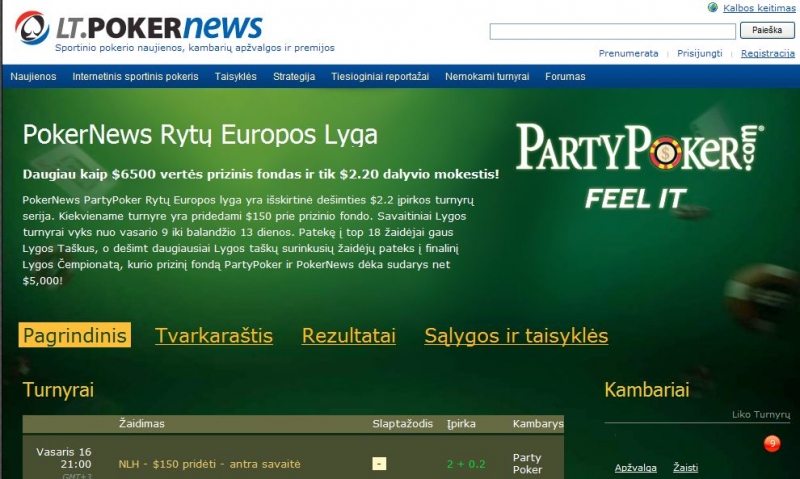Click the password dash icon in tournament row

tap(379, 464)
